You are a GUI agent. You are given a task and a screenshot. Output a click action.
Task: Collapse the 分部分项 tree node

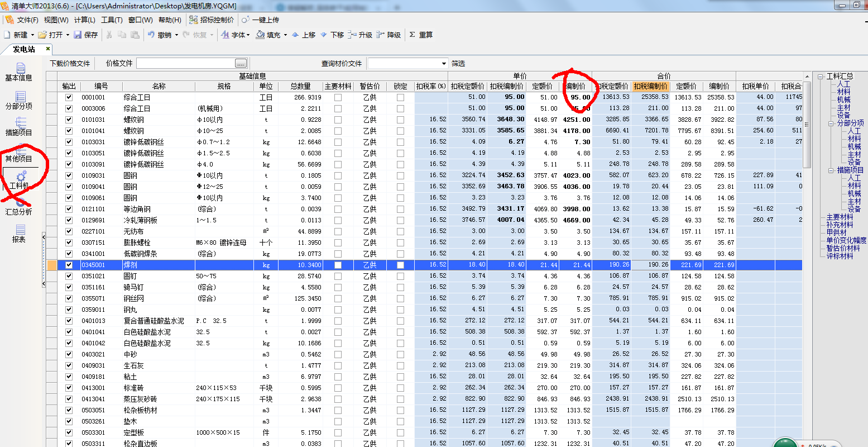pos(831,123)
